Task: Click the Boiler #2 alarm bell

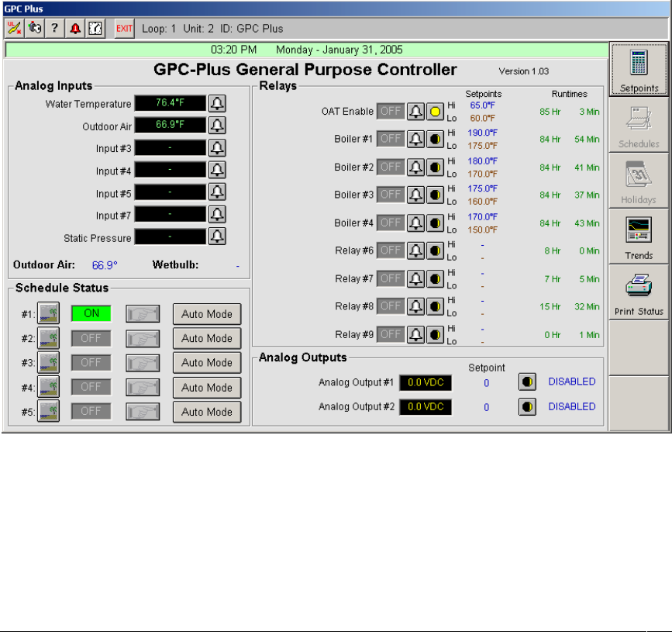Action: pos(415,167)
